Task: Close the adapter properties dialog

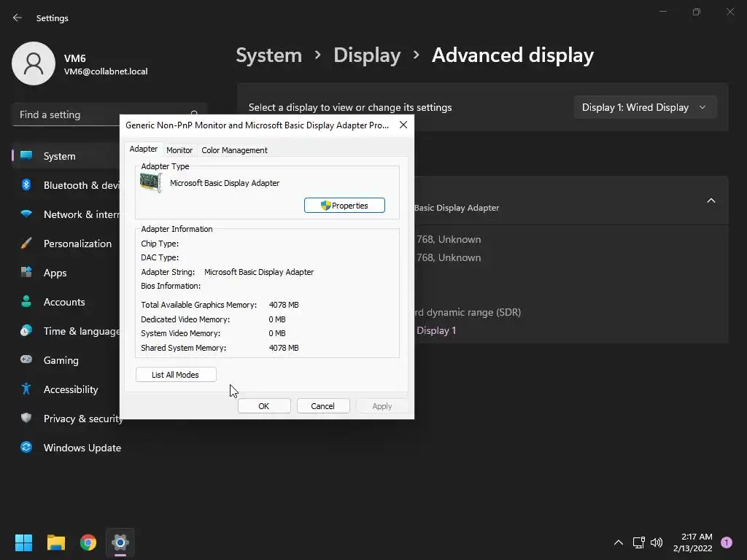Action: click(x=403, y=125)
